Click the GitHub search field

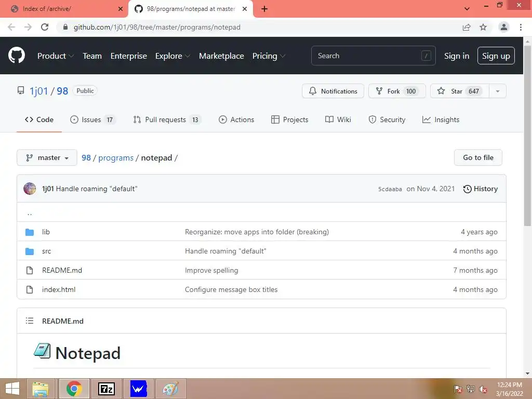click(x=373, y=56)
